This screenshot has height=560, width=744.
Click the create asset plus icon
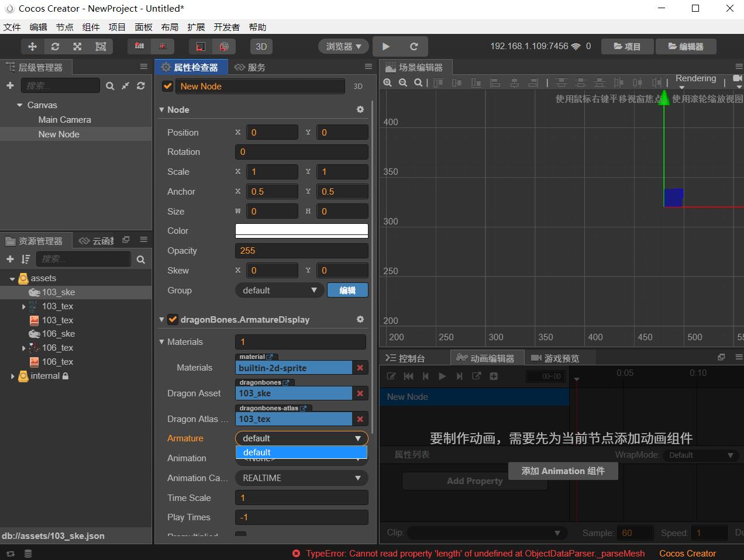10,259
